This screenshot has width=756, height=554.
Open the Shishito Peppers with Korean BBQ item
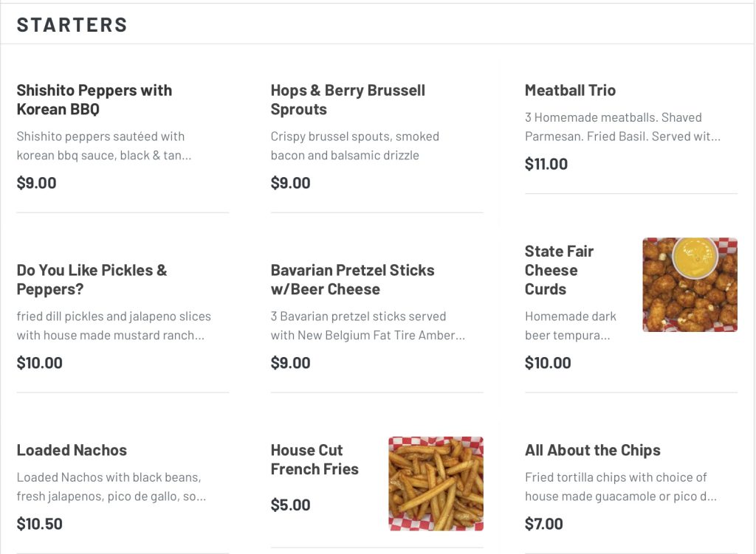pyautogui.click(x=94, y=100)
